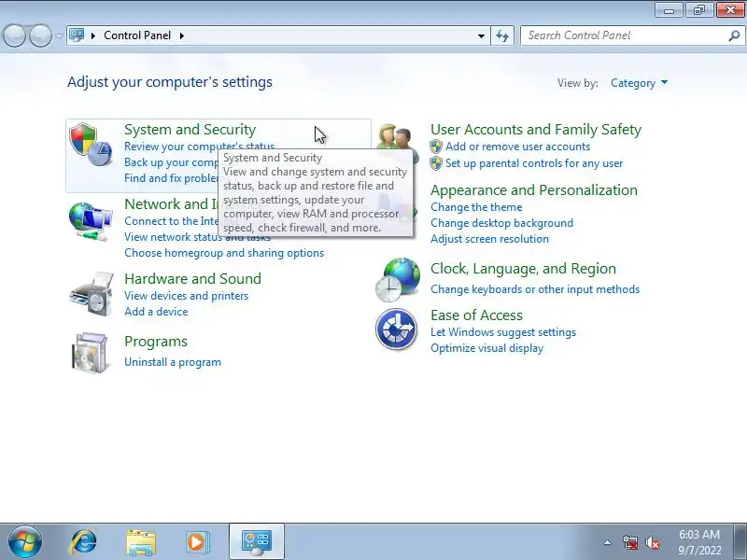
Task: Click the muted volume tray icon
Action: point(653,542)
